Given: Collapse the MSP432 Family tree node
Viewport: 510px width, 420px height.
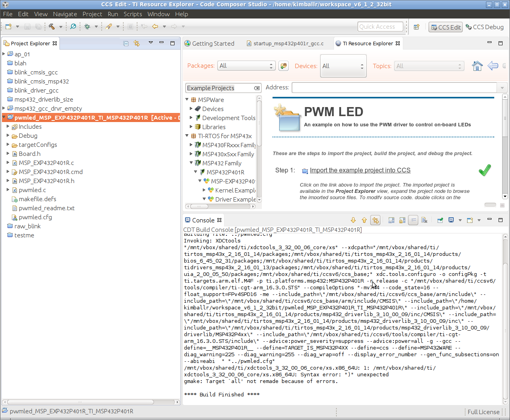Looking at the screenshot, I should (191, 163).
